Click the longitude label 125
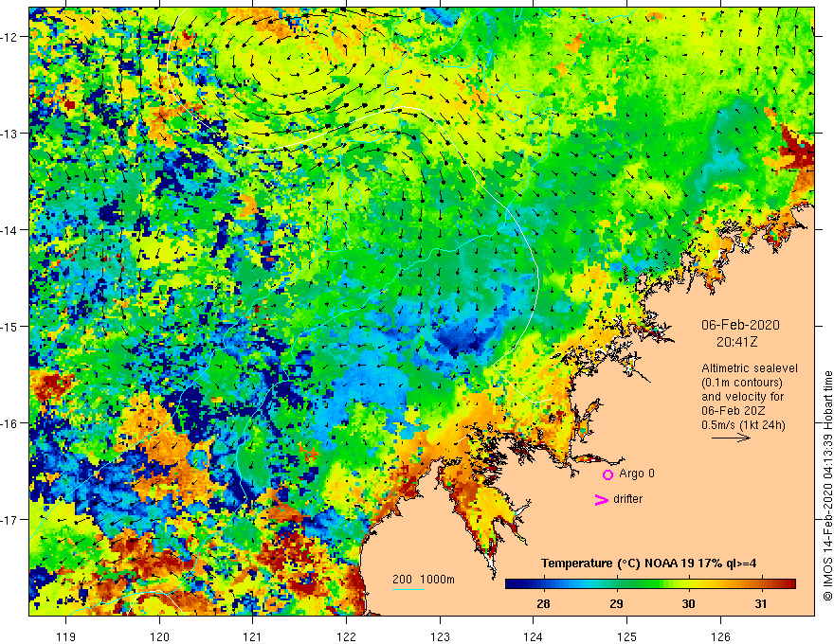This screenshot has width=834, height=644. (626, 636)
